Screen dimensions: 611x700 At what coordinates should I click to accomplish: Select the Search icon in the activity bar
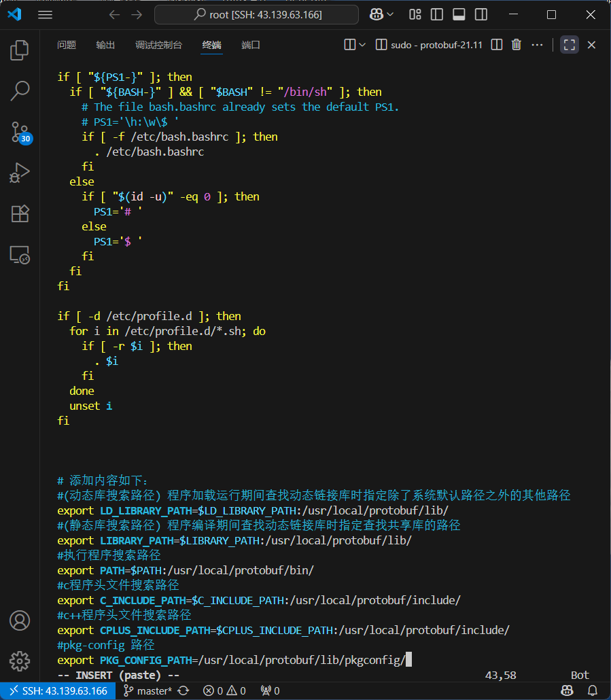tap(19, 90)
